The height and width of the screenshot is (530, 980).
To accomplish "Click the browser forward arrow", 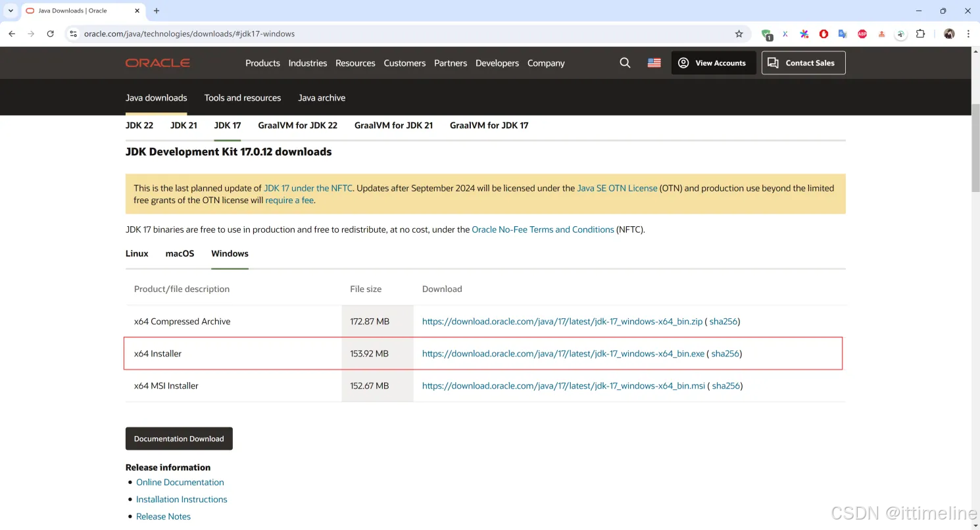I will 31,34.
